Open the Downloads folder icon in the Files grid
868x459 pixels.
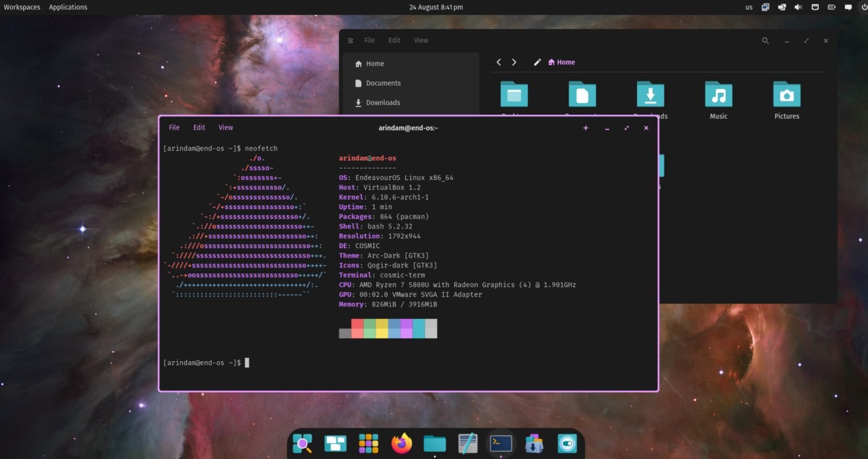pyautogui.click(x=650, y=94)
